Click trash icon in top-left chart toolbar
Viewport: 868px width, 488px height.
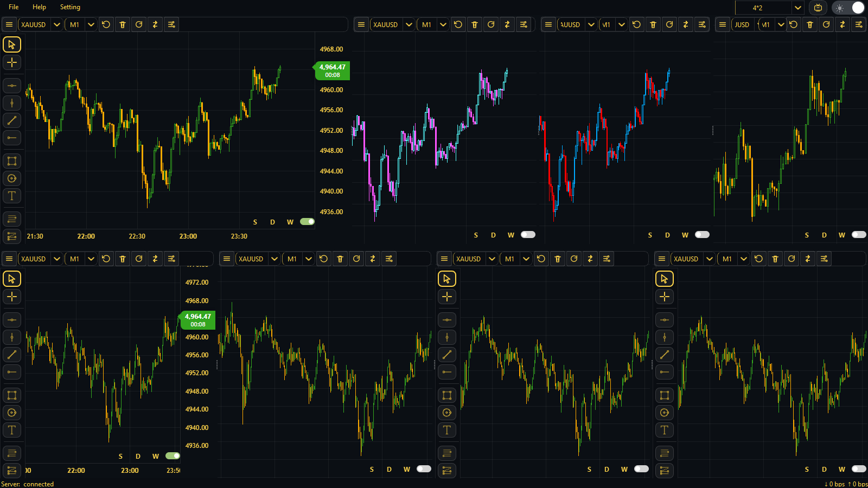pyautogui.click(x=123, y=24)
